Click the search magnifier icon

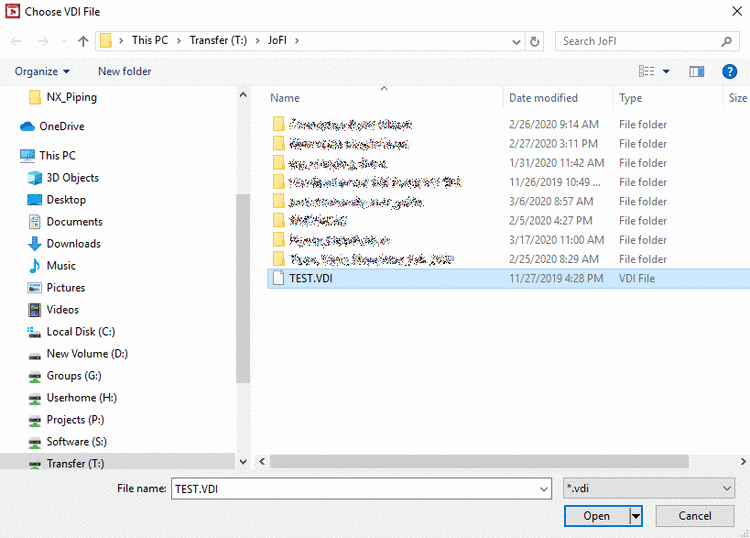[726, 42]
